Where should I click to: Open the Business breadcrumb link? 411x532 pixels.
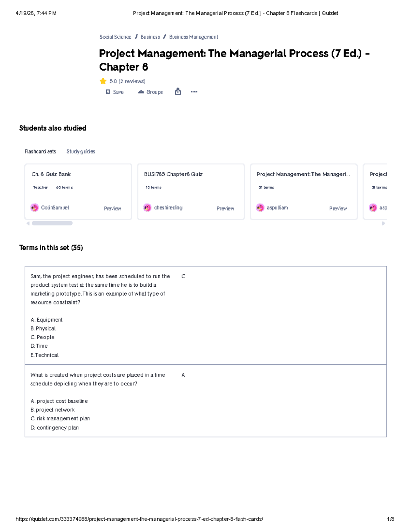click(x=150, y=37)
